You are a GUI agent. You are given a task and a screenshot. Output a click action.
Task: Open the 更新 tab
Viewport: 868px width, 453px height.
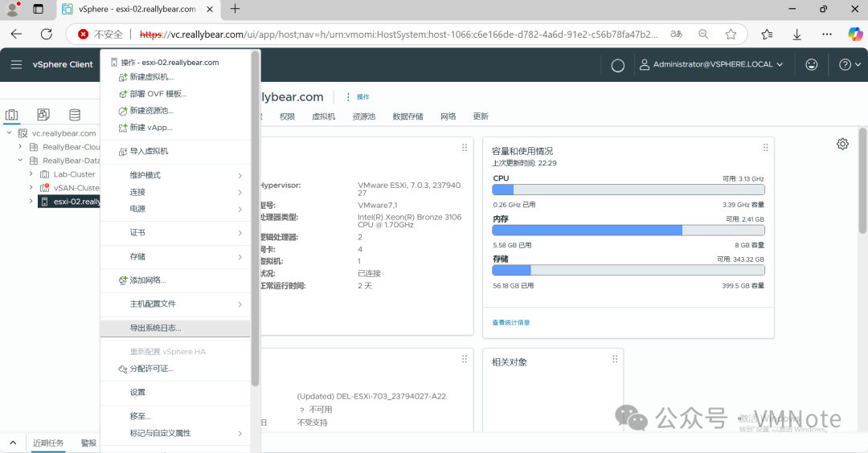pyautogui.click(x=481, y=116)
